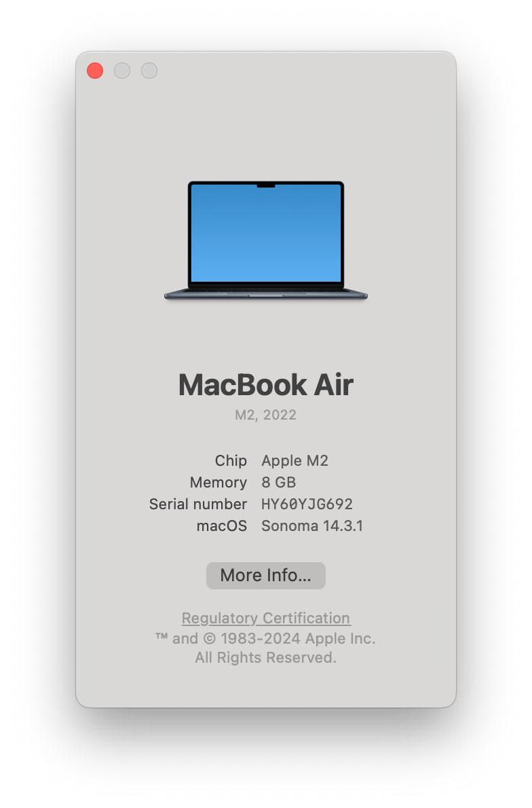Open the Regulatory Certification link

265,618
